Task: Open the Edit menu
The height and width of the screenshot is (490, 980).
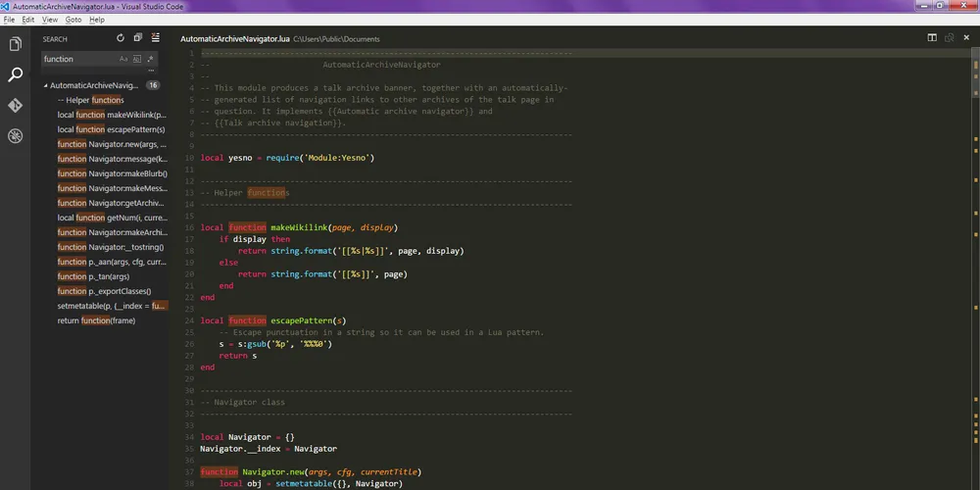Action: pos(28,20)
